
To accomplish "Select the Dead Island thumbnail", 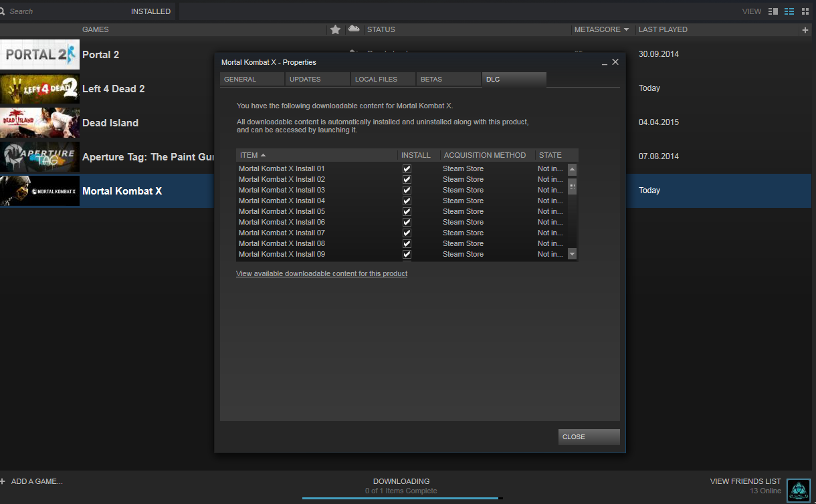I will [39, 123].
